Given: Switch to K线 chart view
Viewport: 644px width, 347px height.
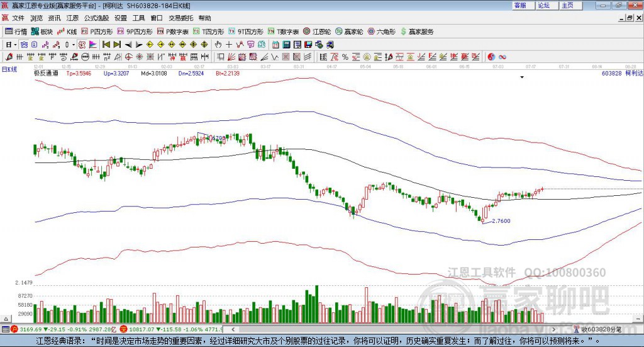Looking at the screenshot, I should [x=67, y=31].
